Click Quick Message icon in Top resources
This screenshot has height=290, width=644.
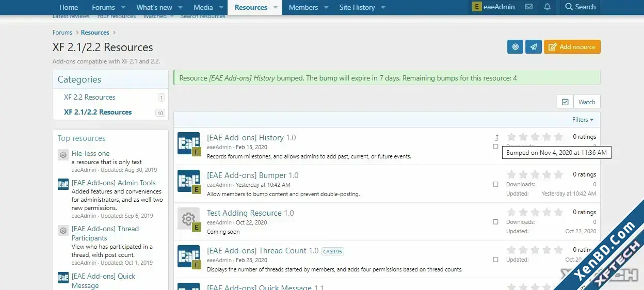click(63, 278)
